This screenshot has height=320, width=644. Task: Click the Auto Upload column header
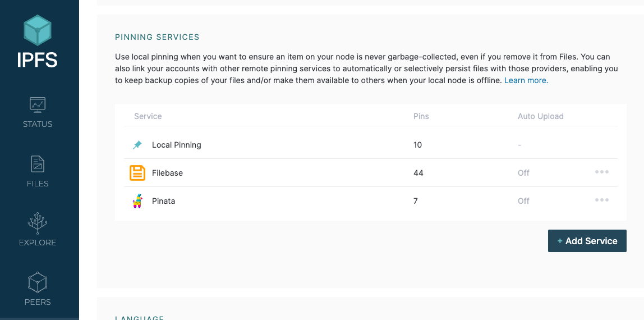click(x=540, y=116)
